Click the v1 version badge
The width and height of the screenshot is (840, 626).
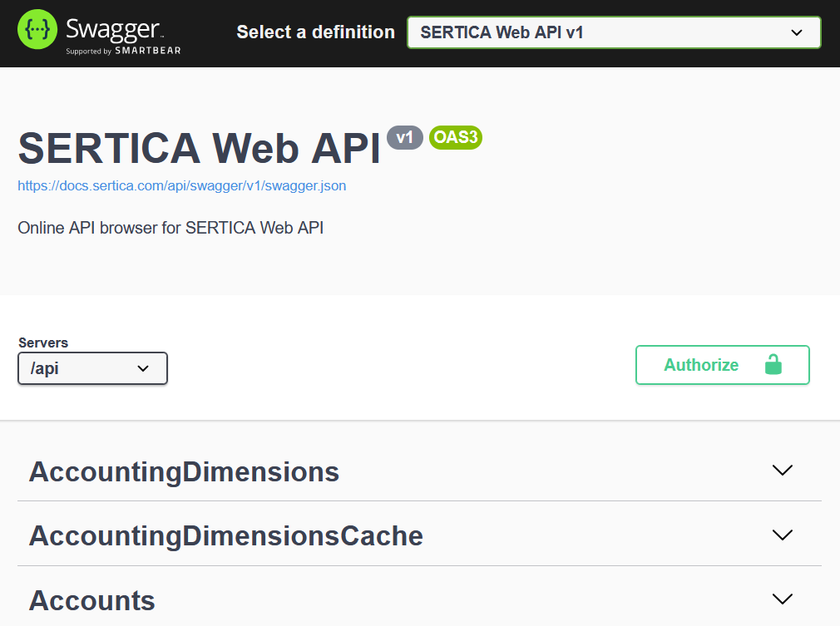(405, 138)
